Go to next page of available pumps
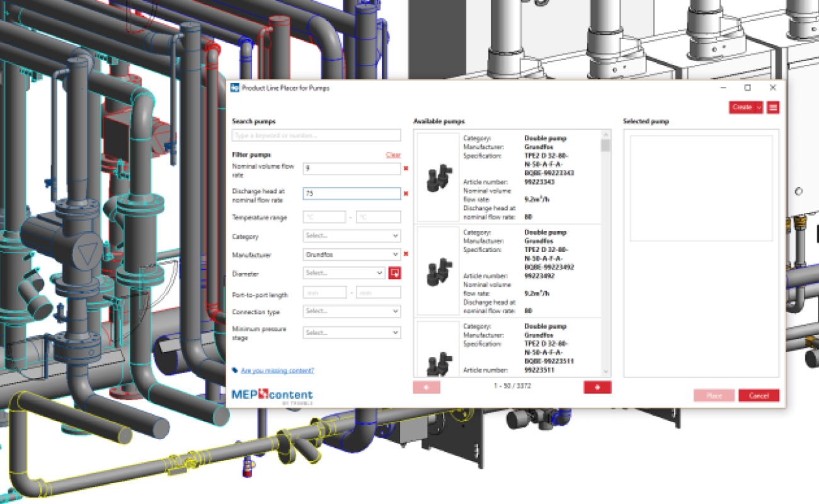 (597, 387)
